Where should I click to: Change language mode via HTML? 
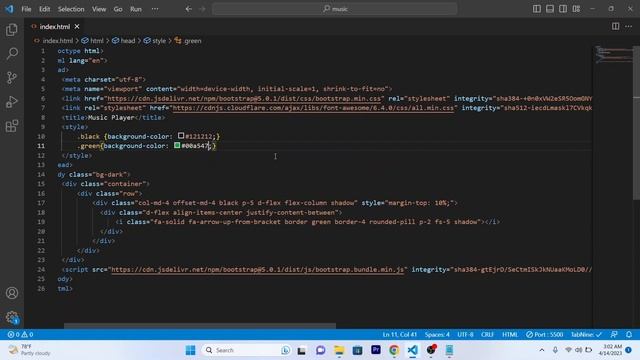pos(510,334)
